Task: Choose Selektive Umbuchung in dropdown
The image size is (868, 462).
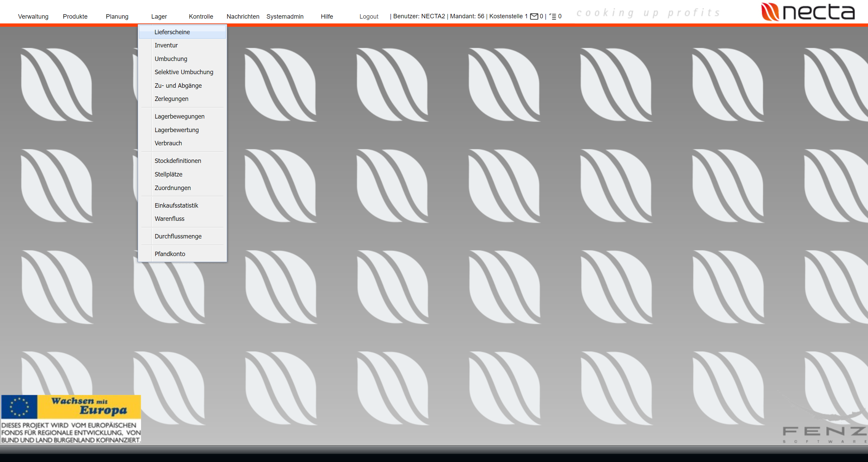Action: [x=184, y=72]
